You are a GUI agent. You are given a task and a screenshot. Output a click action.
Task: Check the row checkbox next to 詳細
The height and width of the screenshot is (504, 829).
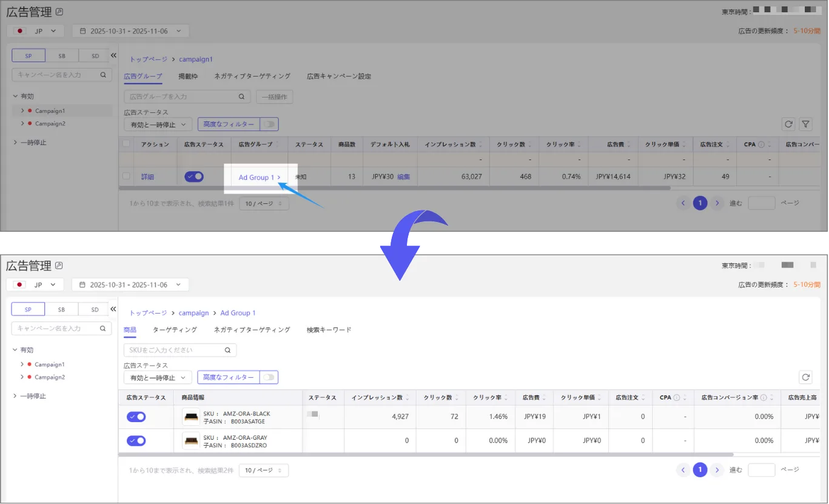126,176
